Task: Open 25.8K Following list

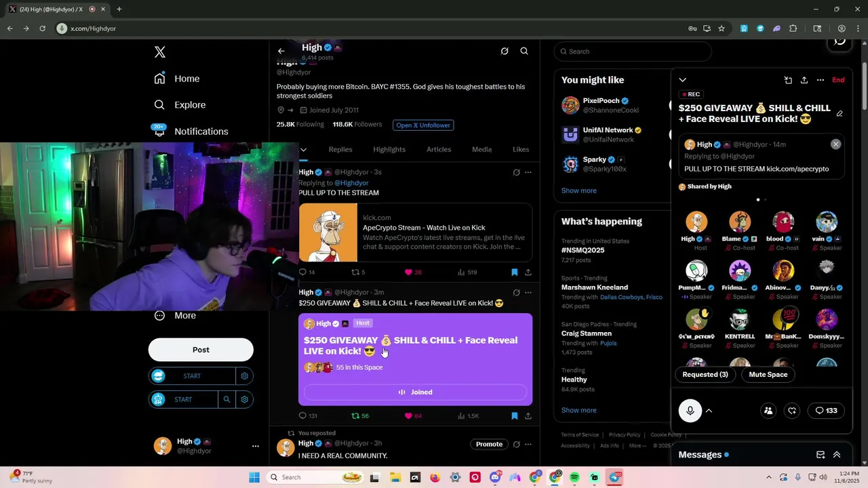Action: pyautogui.click(x=300, y=125)
